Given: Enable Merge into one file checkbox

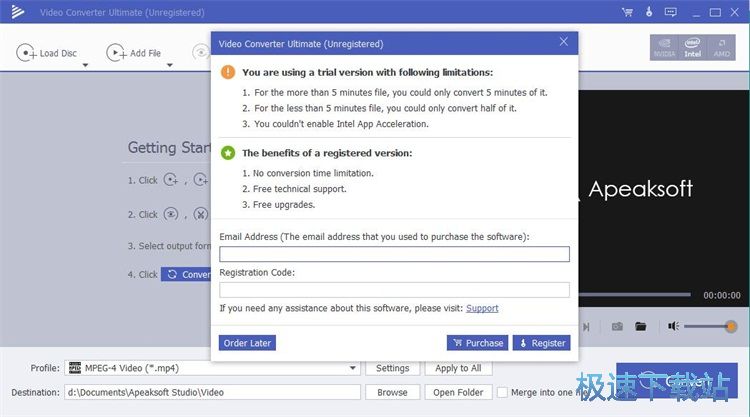Looking at the screenshot, I should (x=502, y=393).
